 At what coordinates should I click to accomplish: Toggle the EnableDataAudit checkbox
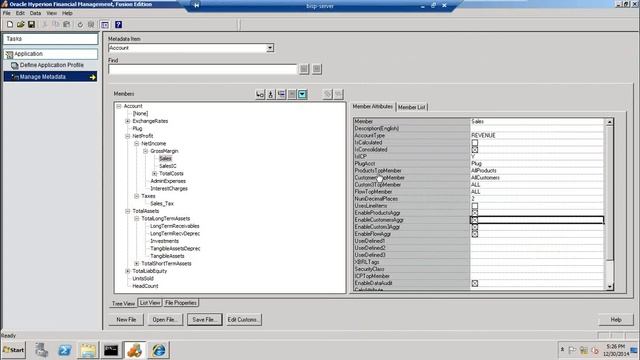475,283
